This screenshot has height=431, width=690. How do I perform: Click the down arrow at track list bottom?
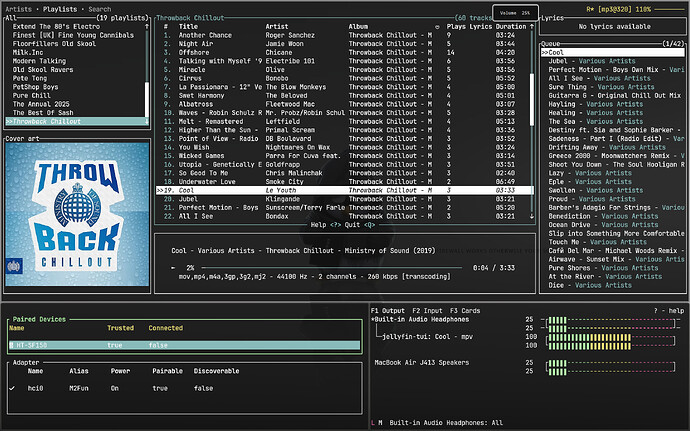(532, 216)
